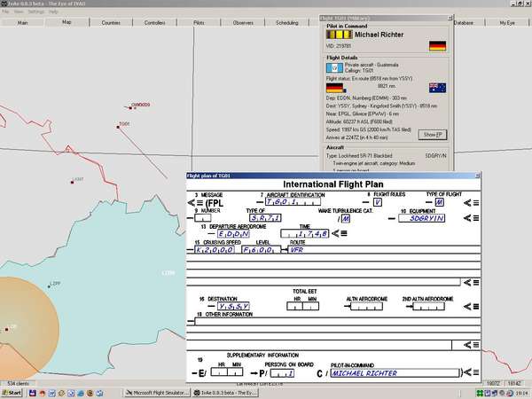
Task: Click the Windows Start button
Action: 12,391
